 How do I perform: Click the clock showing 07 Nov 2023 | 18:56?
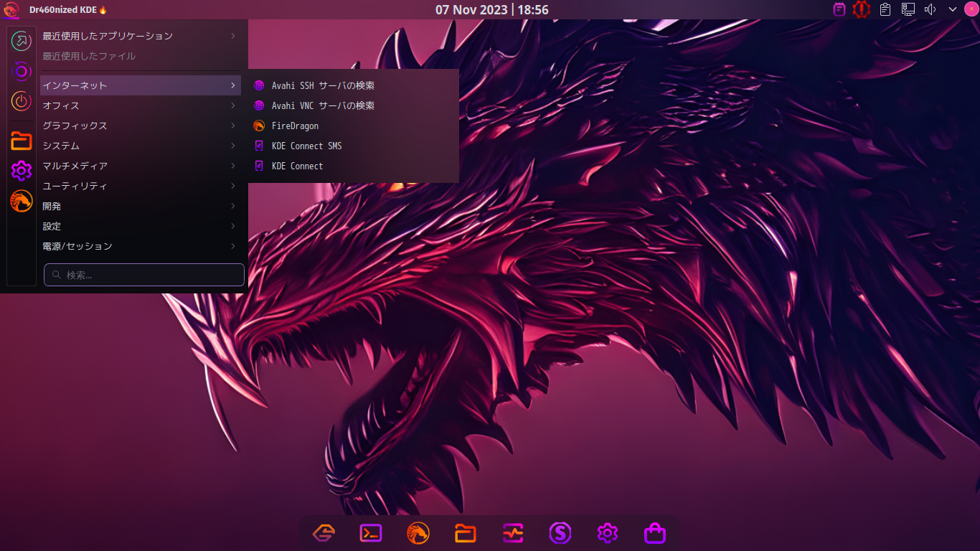click(x=492, y=9)
